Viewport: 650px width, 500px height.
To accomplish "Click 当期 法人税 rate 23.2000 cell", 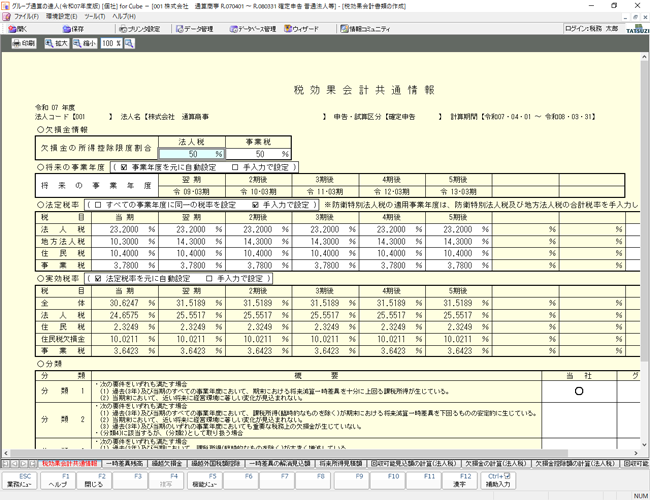I will 125,229.
